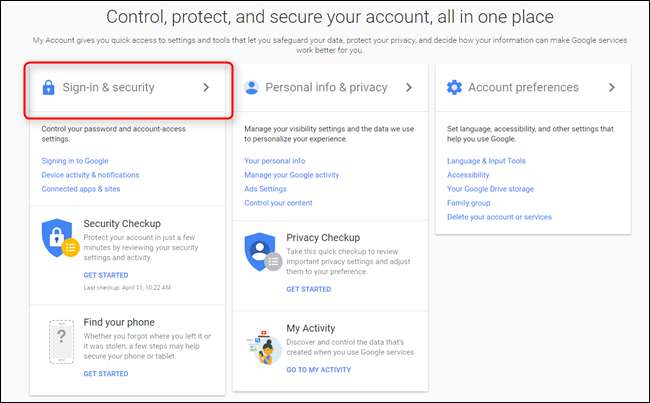Viewport: 650px width, 403px height.
Task: Expand Sign-in & security with its chevron
Action: click(x=206, y=88)
